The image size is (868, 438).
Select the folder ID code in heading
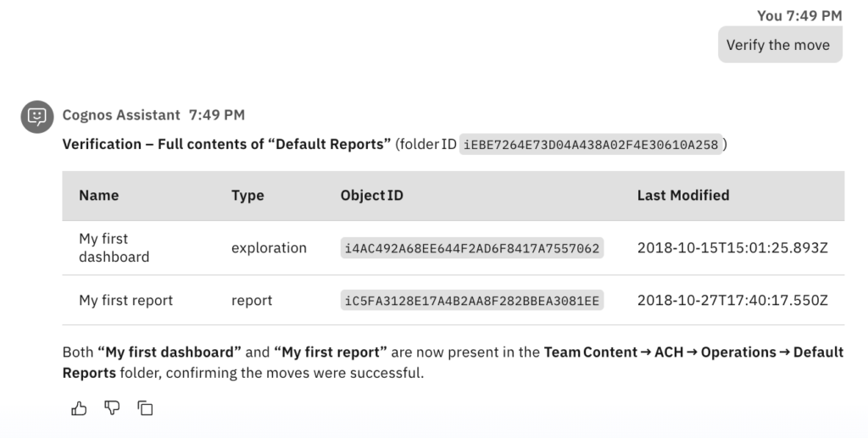[x=591, y=145]
